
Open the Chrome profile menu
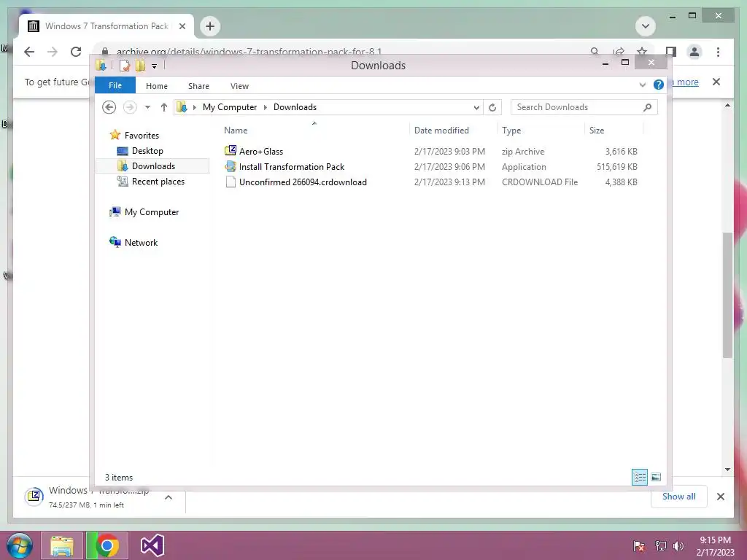coord(694,52)
